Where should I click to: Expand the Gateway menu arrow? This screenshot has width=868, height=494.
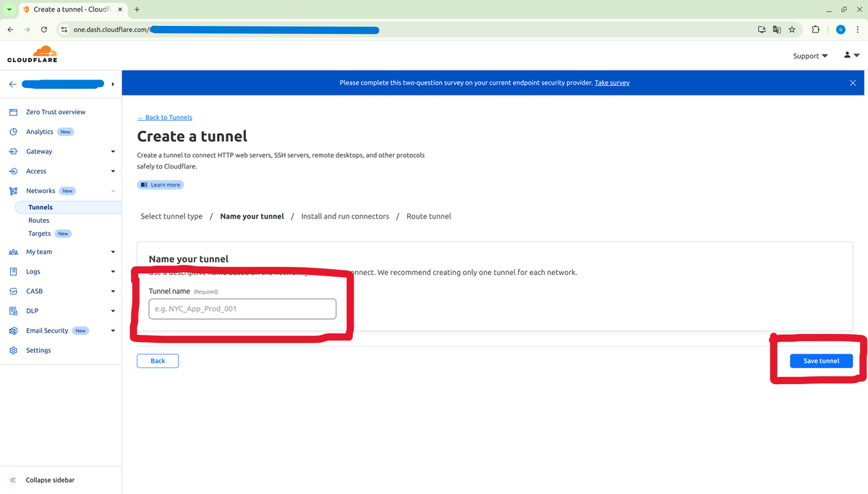(113, 152)
